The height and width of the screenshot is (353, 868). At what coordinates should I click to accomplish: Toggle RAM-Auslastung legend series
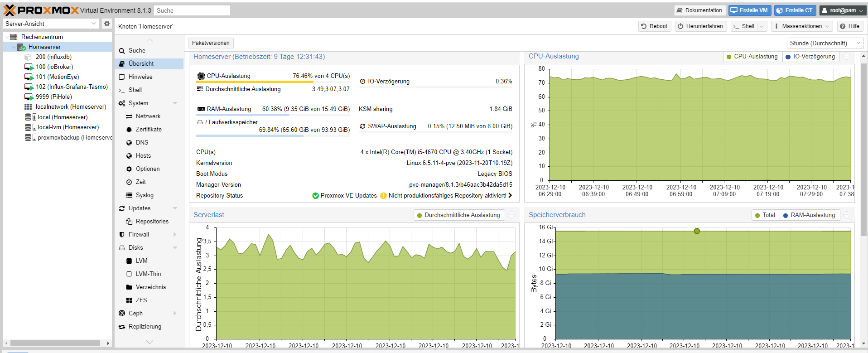point(810,215)
